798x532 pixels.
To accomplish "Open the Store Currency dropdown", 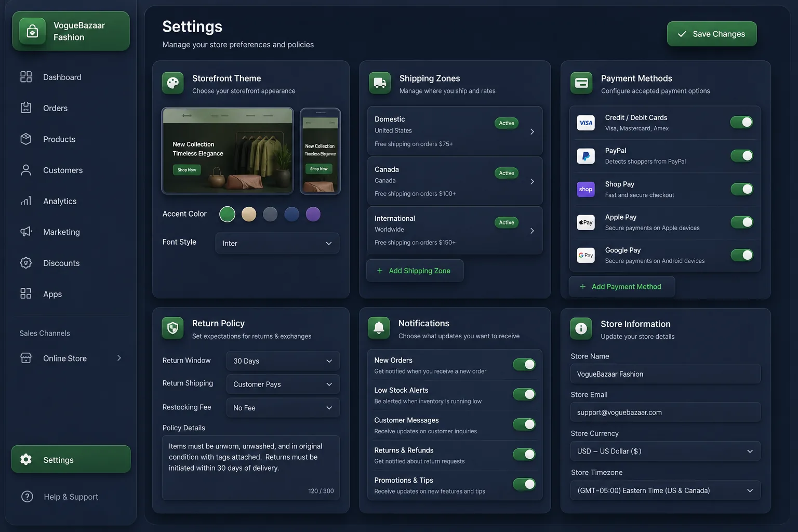I will click(666, 451).
